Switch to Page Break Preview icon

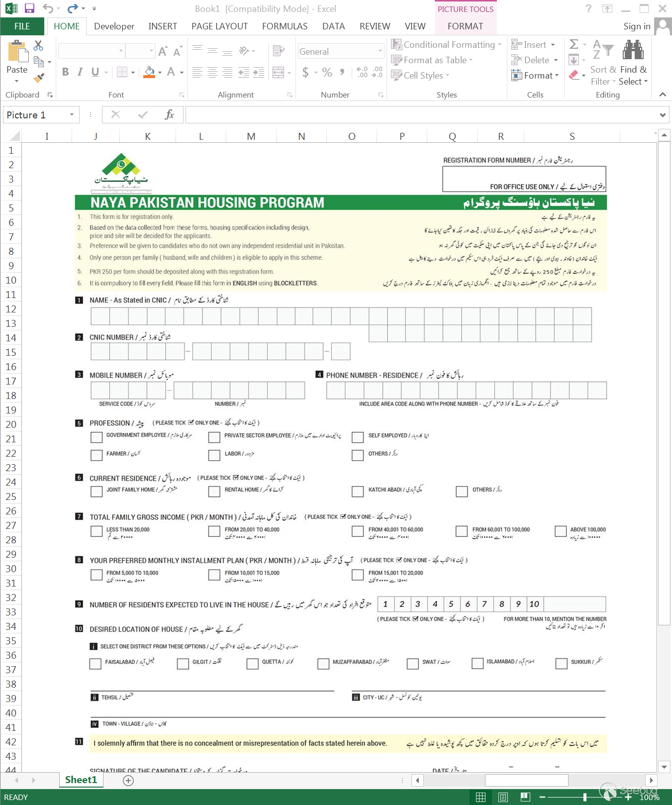[525, 797]
